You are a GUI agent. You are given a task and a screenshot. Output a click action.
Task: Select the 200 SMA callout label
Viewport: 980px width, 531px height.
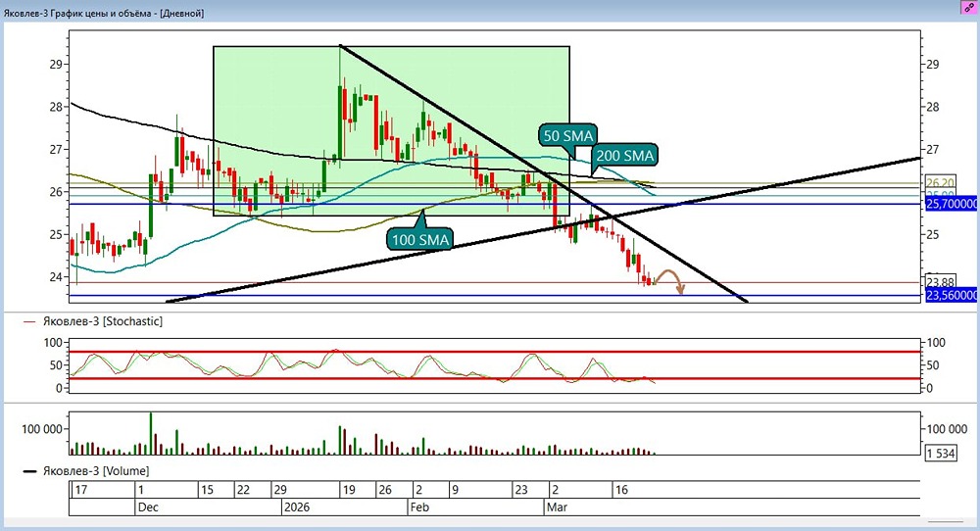[624, 155]
